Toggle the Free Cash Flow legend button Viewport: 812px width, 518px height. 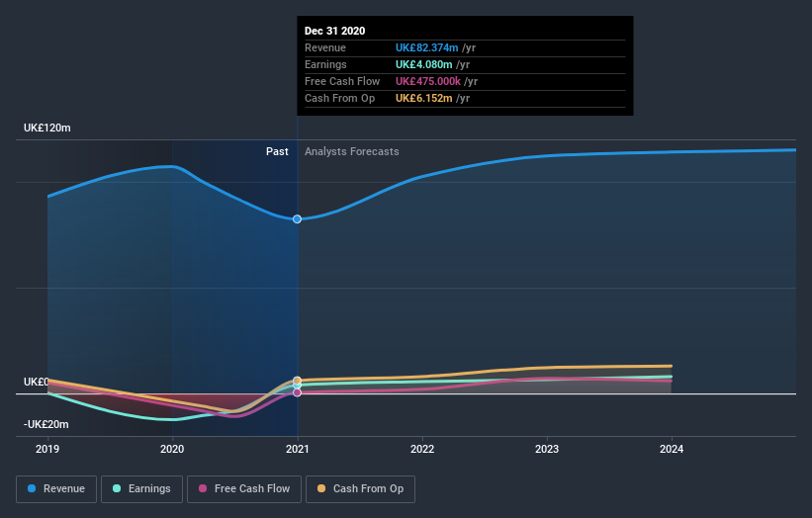[244, 489]
